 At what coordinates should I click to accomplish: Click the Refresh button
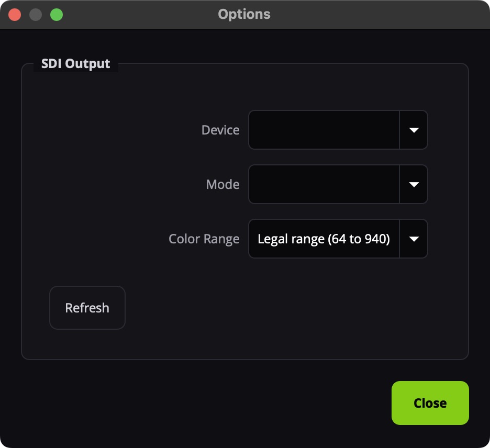(x=87, y=308)
